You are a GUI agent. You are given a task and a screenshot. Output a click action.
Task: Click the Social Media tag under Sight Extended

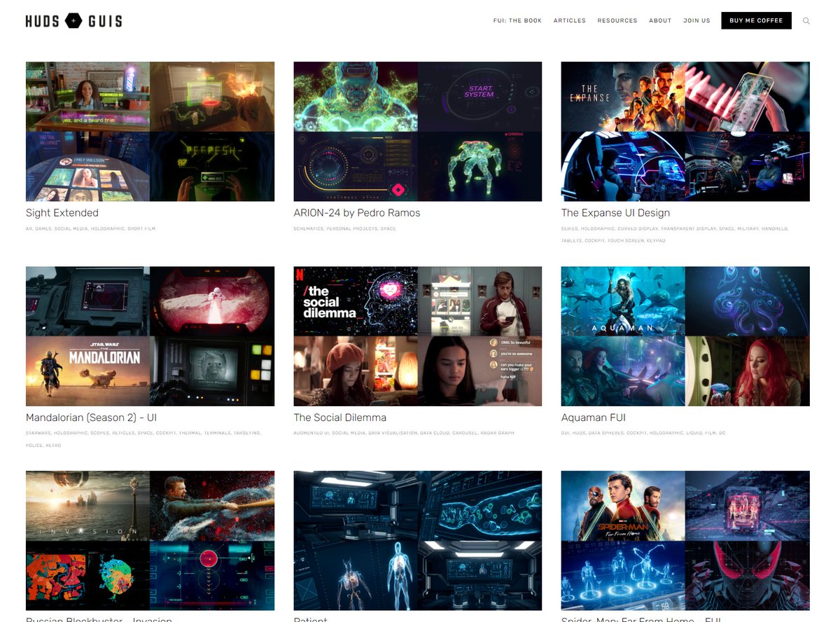(71, 228)
